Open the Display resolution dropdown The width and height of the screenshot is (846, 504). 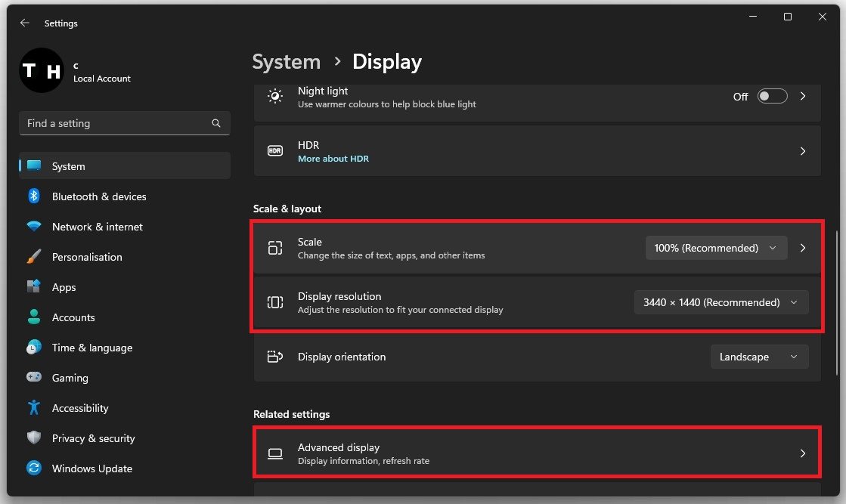(720, 302)
